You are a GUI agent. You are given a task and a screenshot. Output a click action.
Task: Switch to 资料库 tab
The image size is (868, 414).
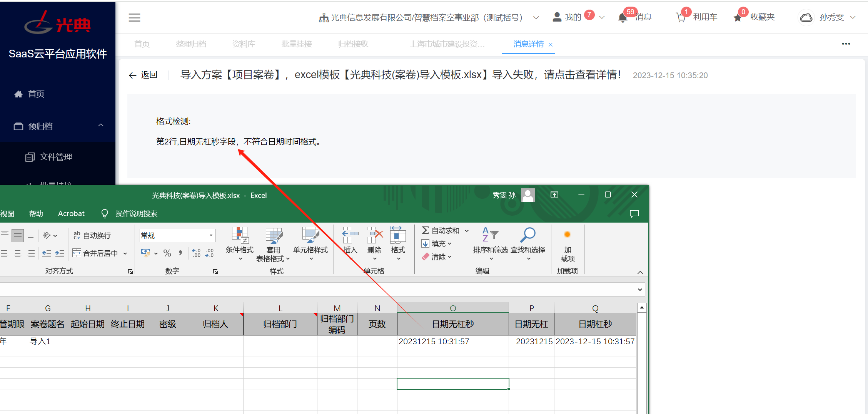[244, 44]
